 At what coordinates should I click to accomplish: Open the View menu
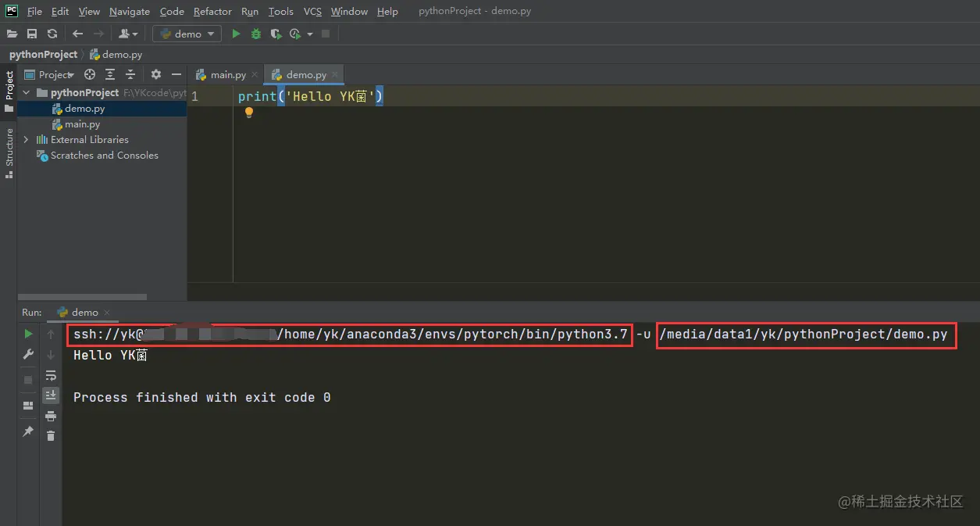(x=89, y=11)
